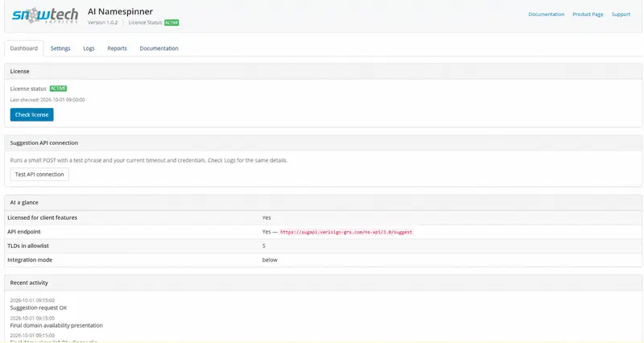
Task: Open the Documentation tab
Action: pyautogui.click(x=159, y=48)
